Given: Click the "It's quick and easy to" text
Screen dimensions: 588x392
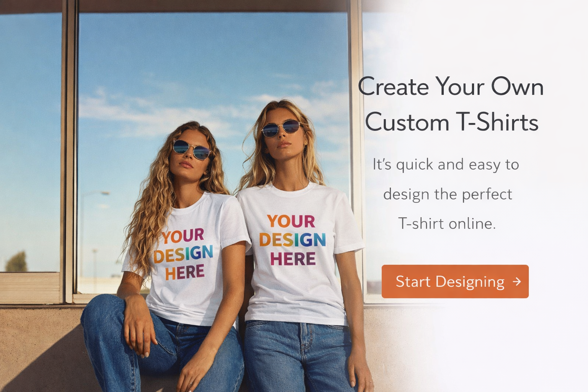Looking at the screenshot, I should click(x=446, y=165).
